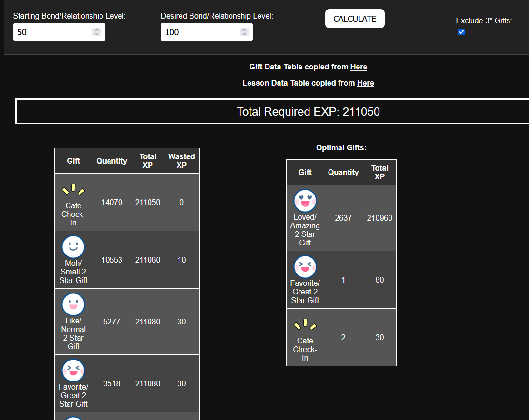
Task: Click the 'Exclude 3* Gifts:' label
Action: coord(484,20)
